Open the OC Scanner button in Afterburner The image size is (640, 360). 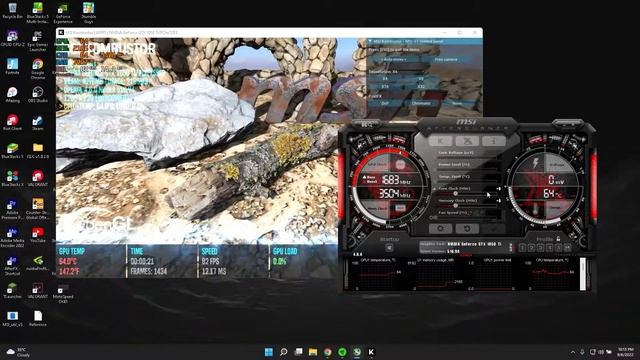tap(467, 141)
